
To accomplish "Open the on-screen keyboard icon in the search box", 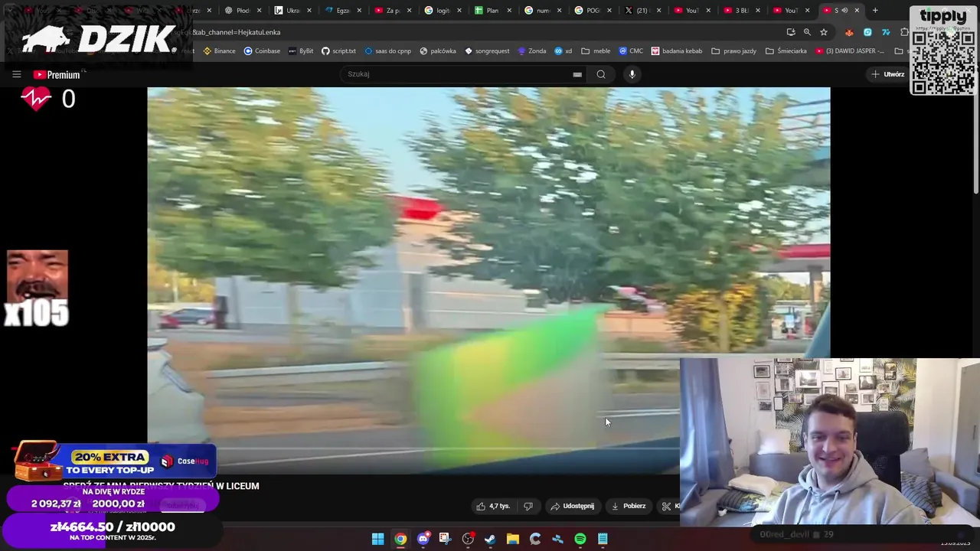I will pyautogui.click(x=577, y=74).
